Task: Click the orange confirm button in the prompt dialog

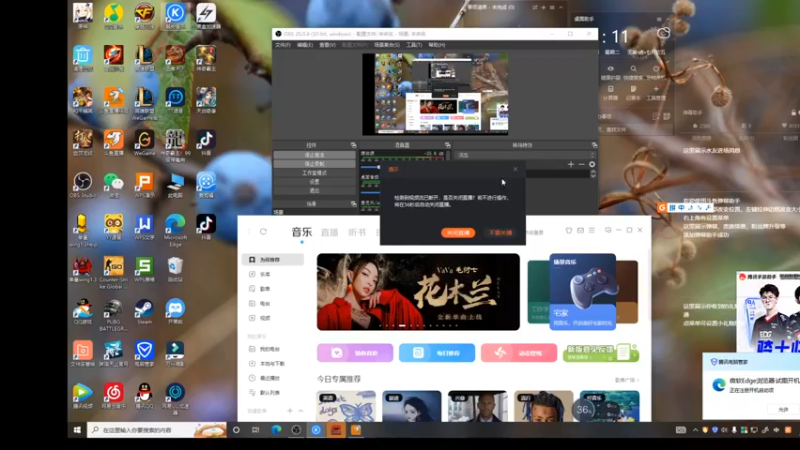Action: (458, 233)
